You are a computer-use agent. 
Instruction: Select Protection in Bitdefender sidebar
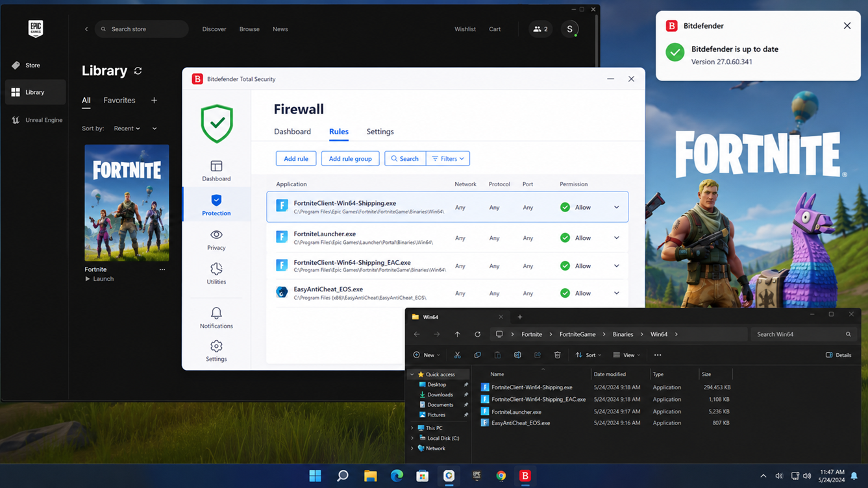click(216, 204)
